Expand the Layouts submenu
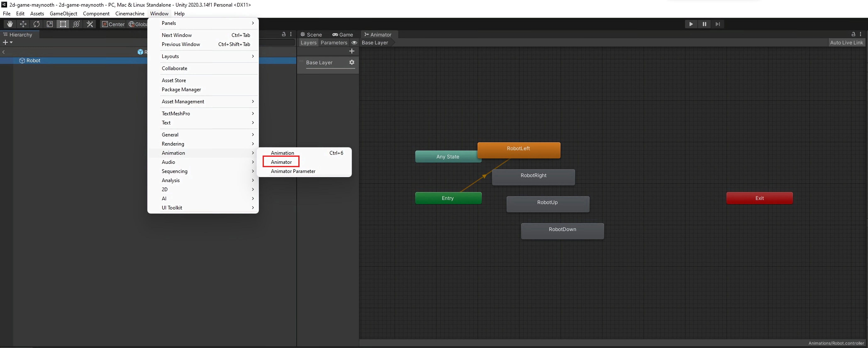The height and width of the screenshot is (348, 868). [x=203, y=56]
